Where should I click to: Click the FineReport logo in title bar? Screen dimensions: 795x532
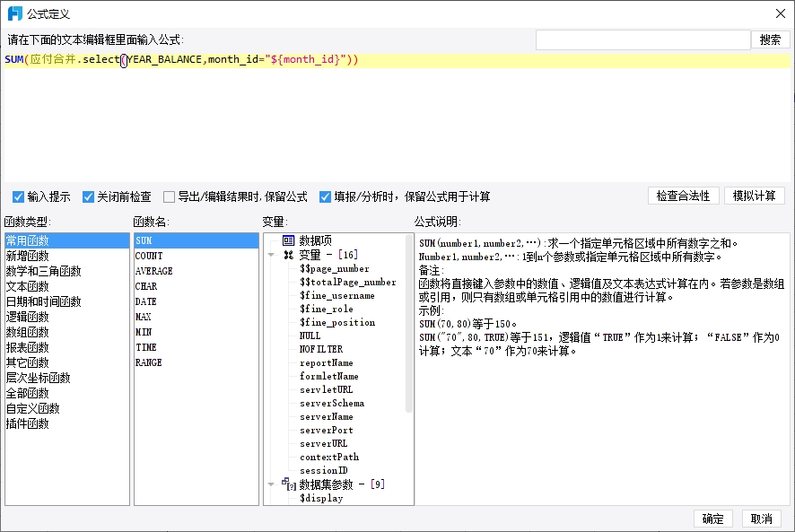pos(15,13)
